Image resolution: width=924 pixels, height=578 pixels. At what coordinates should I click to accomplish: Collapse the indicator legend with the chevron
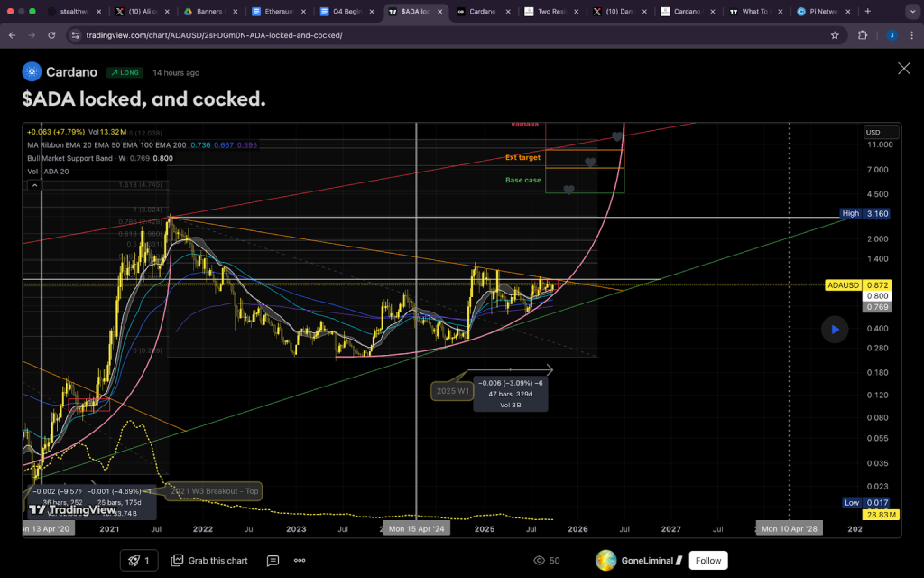tap(35, 185)
